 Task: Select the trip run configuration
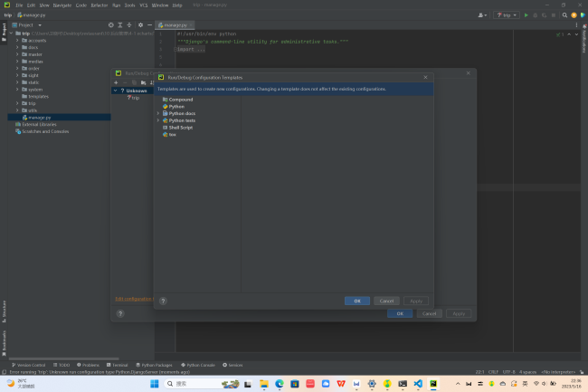pyautogui.click(x=134, y=98)
